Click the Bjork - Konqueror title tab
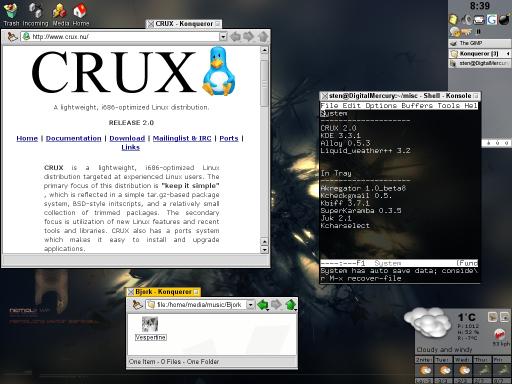Screen dimensions: 512x384 click(x=163, y=292)
